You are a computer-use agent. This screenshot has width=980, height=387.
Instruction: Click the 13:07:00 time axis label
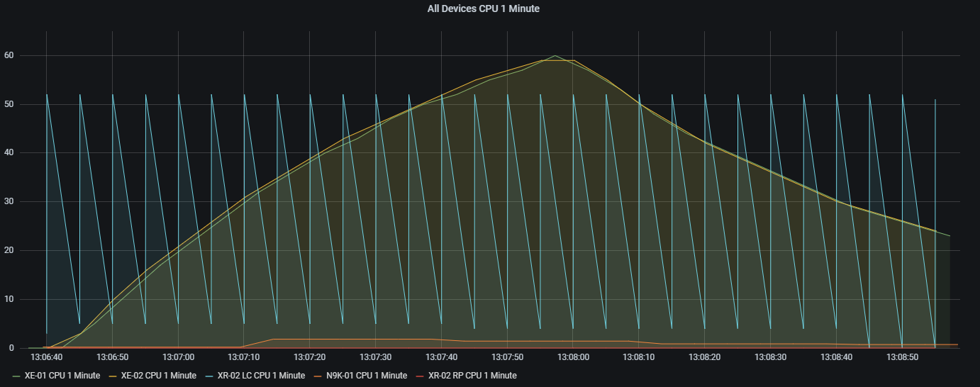point(178,357)
